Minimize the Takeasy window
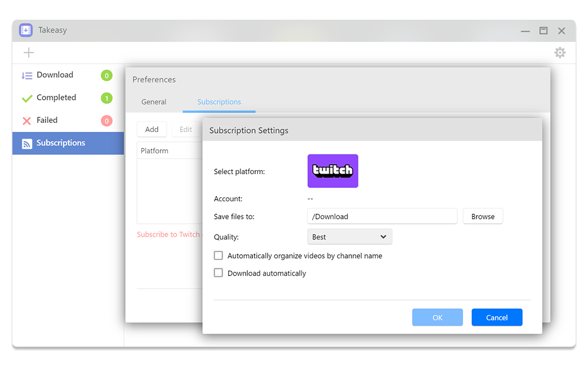Viewport: 588px width, 367px height. tap(525, 31)
